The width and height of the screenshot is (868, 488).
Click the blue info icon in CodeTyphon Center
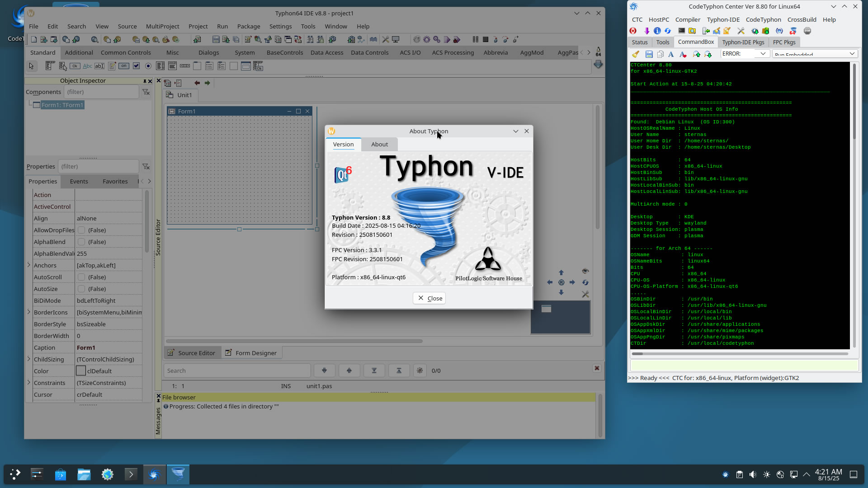coord(657,31)
